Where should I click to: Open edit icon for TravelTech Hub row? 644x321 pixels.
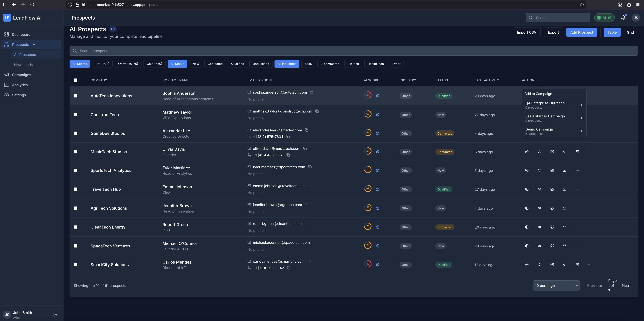(552, 189)
